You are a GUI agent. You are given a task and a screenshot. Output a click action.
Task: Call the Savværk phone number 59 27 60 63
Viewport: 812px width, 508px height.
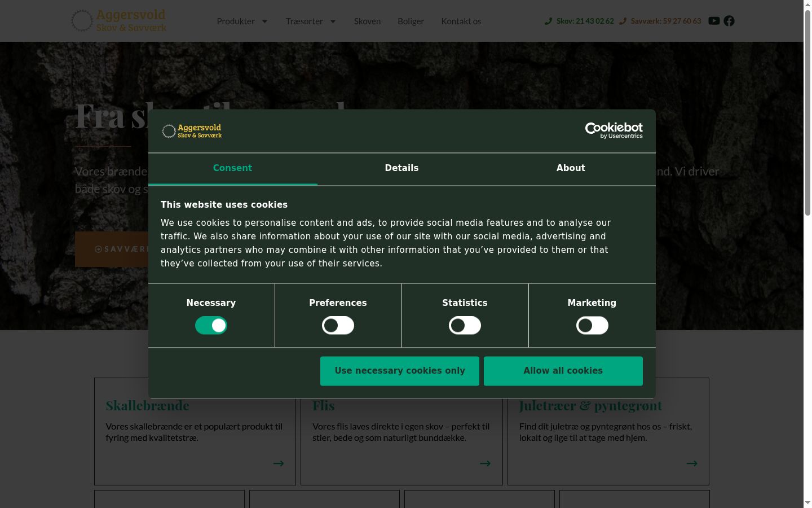666,21
